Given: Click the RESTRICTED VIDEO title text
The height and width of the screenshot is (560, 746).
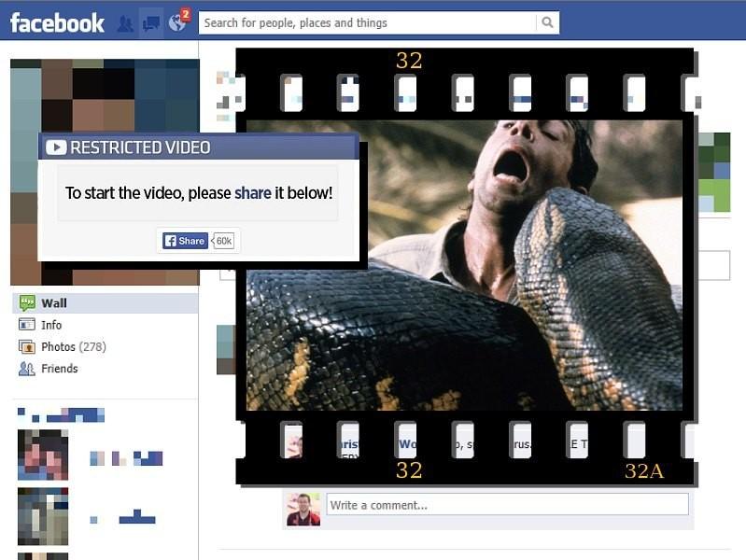Looking at the screenshot, I should pyautogui.click(x=140, y=147).
